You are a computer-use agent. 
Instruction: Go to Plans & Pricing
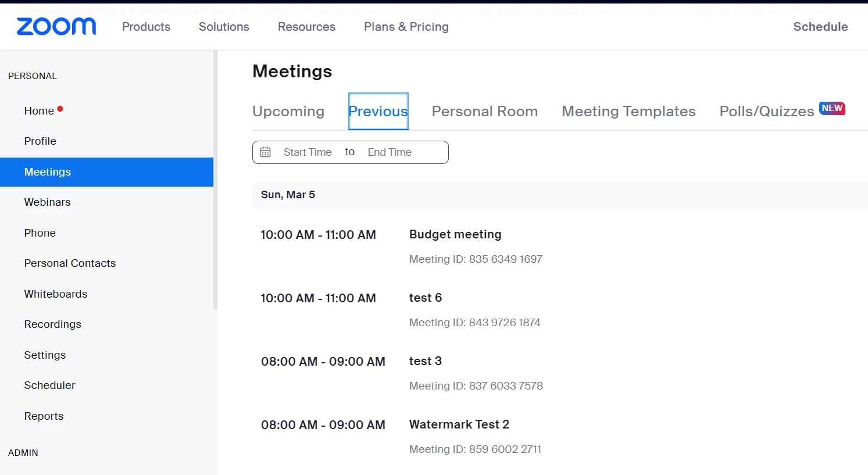[406, 27]
